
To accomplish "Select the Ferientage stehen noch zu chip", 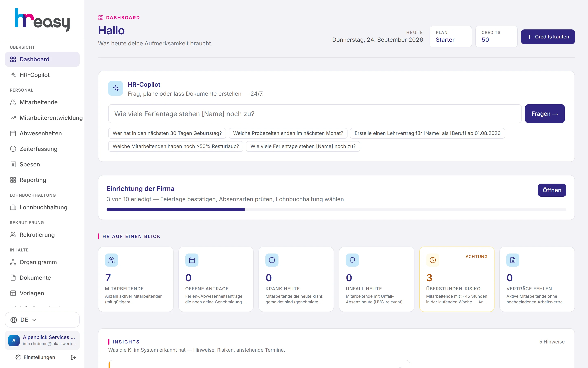I will point(303,146).
